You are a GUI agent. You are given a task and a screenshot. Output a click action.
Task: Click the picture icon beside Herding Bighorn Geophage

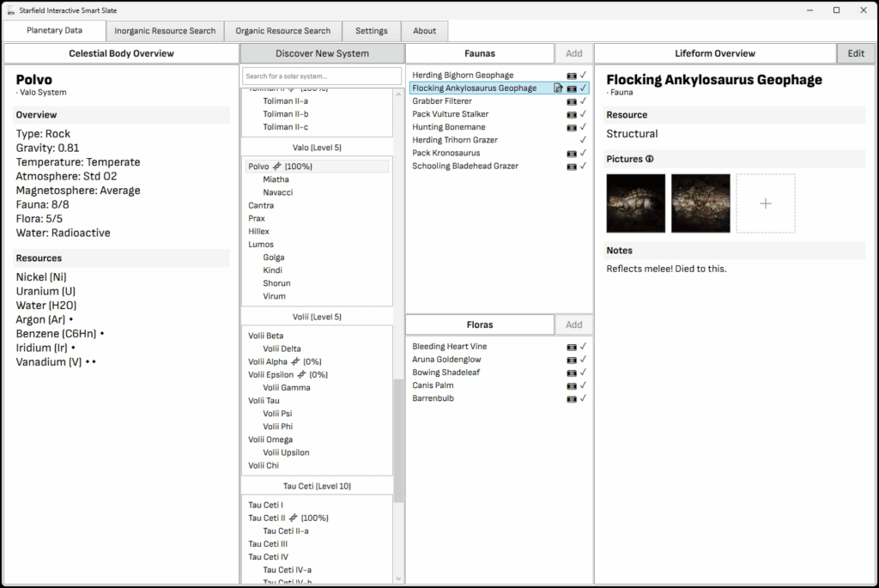click(x=572, y=76)
